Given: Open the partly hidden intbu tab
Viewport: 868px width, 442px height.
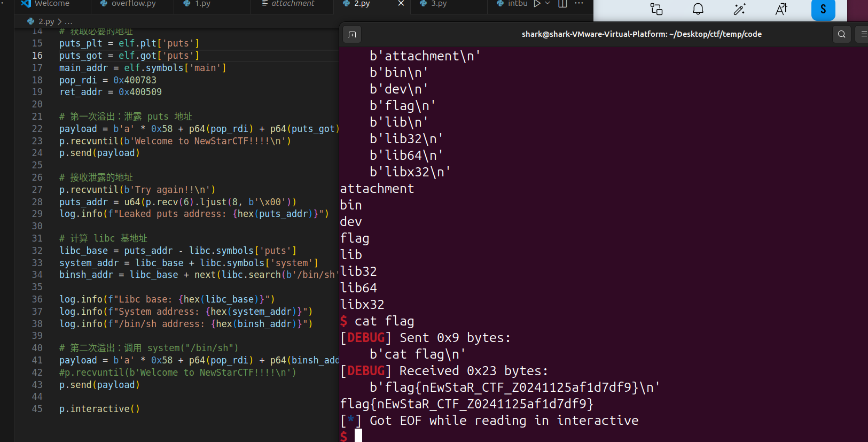Looking at the screenshot, I should pyautogui.click(x=512, y=4).
